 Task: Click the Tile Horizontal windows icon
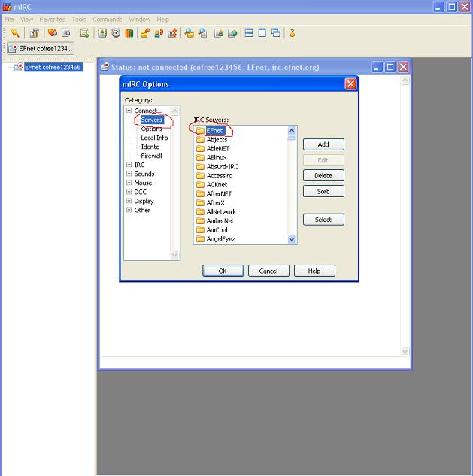coord(249,33)
